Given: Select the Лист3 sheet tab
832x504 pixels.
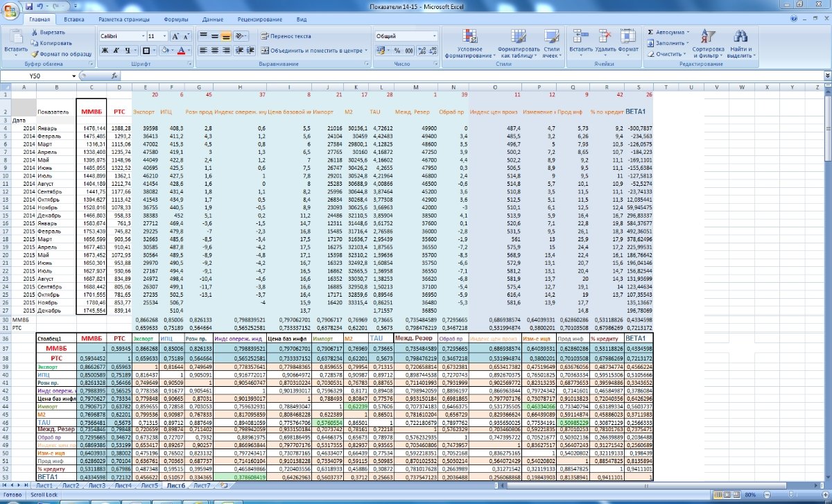Looking at the screenshot, I should pos(96,486).
